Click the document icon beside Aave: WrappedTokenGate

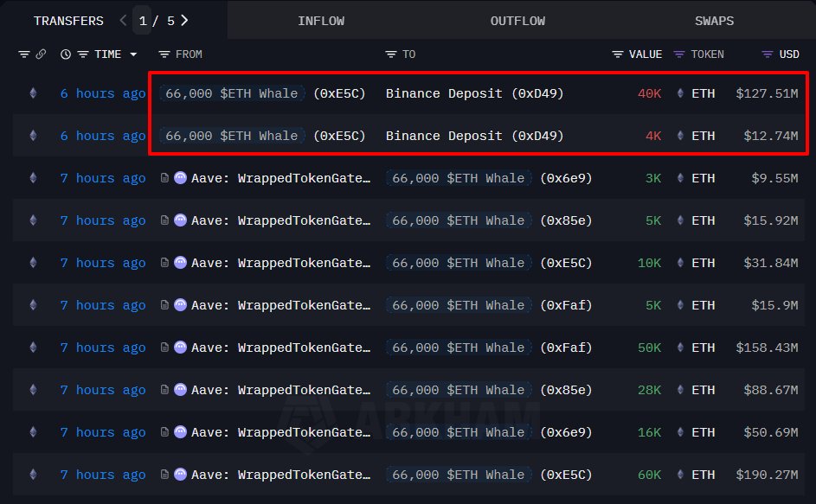164,178
